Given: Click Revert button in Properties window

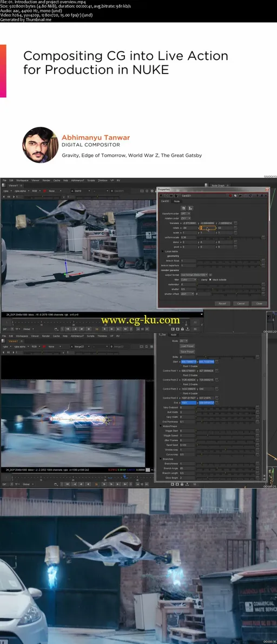Looking at the screenshot, I should point(222,304).
